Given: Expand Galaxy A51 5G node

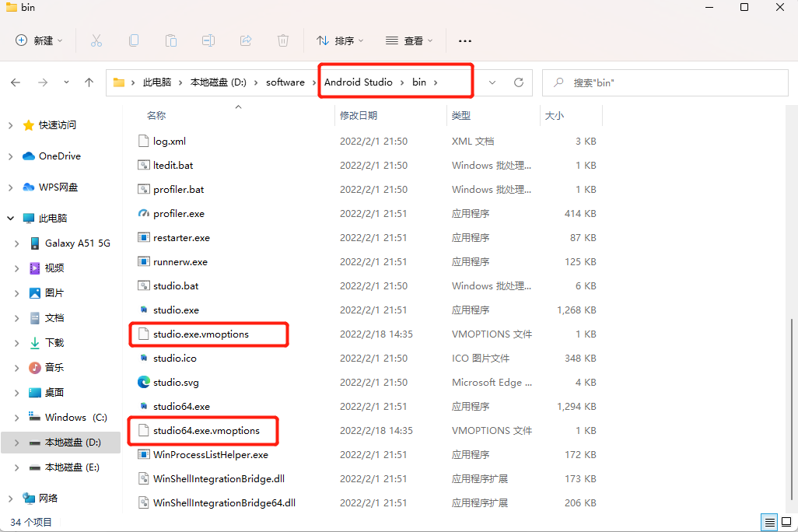Looking at the screenshot, I should [x=17, y=244].
